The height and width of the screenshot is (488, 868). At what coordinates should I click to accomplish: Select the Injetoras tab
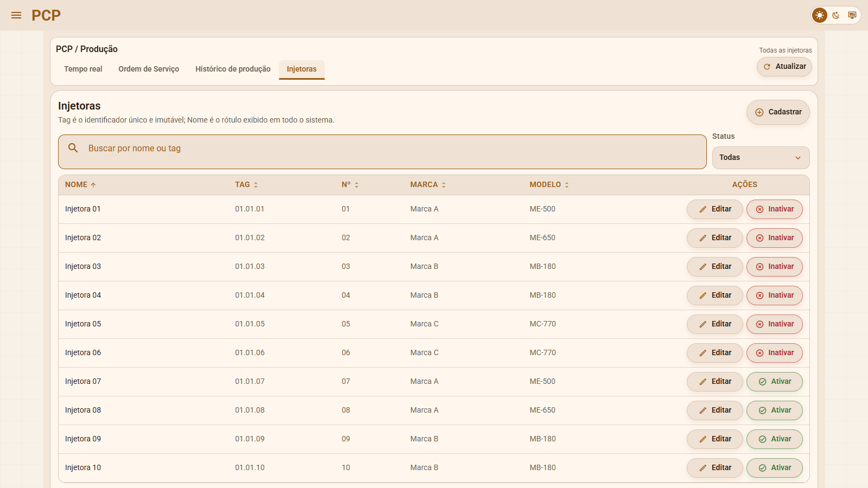[x=302, y=69]
